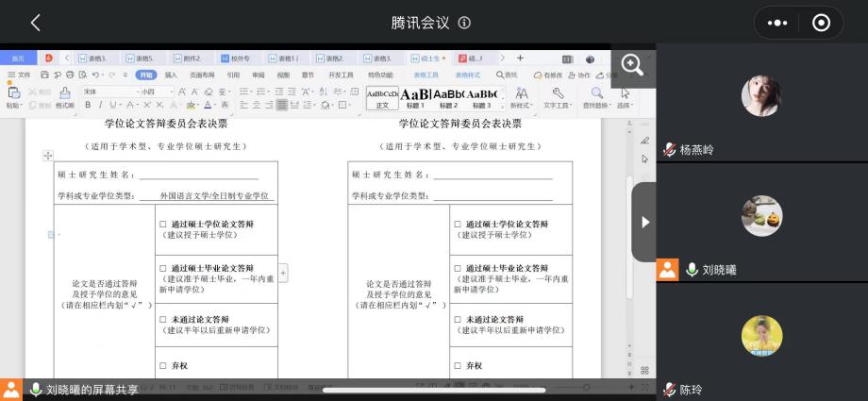Image resolution: width=868 pixels, height=401 pixels.
Task: Click the Text Tools (文字工具) wrench icon
Action: (558, 93)
